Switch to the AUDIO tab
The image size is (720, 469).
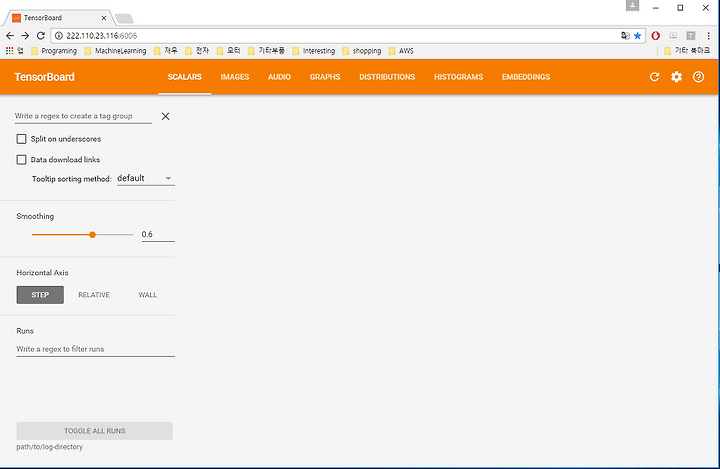(x=279, y=77)
